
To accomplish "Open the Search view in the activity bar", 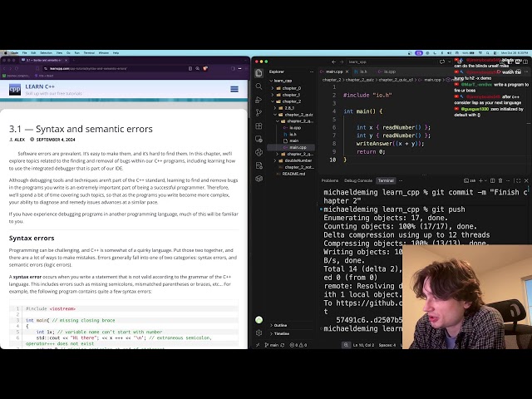I will point(259,86).
